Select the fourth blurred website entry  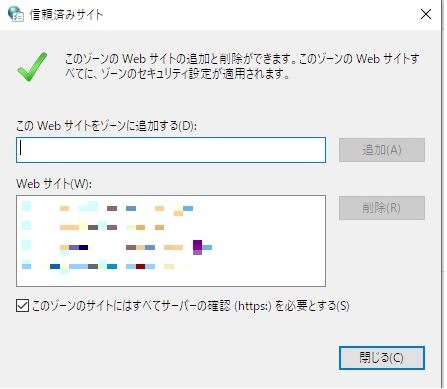click(107, 266)
